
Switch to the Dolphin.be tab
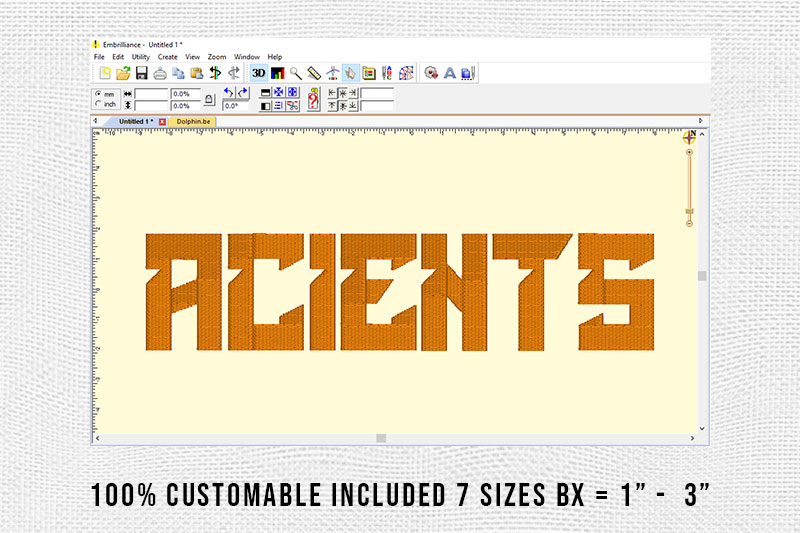click(x=193, y=121)
